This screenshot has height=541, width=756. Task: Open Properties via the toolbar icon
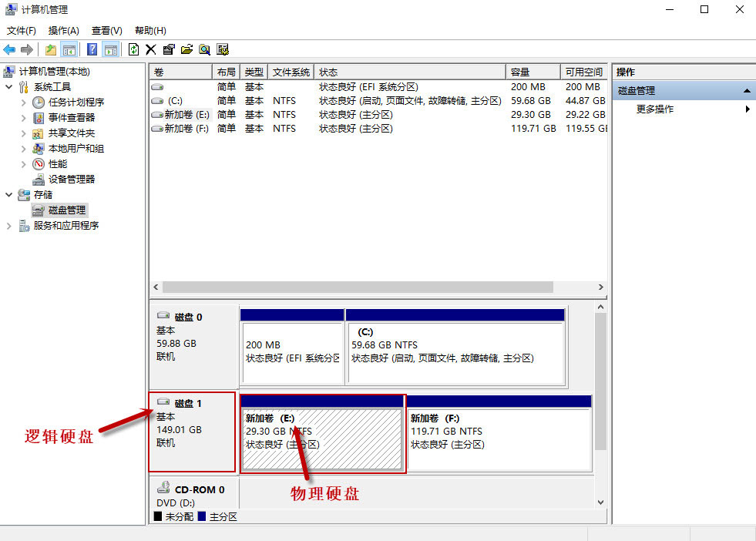(169, 49)
